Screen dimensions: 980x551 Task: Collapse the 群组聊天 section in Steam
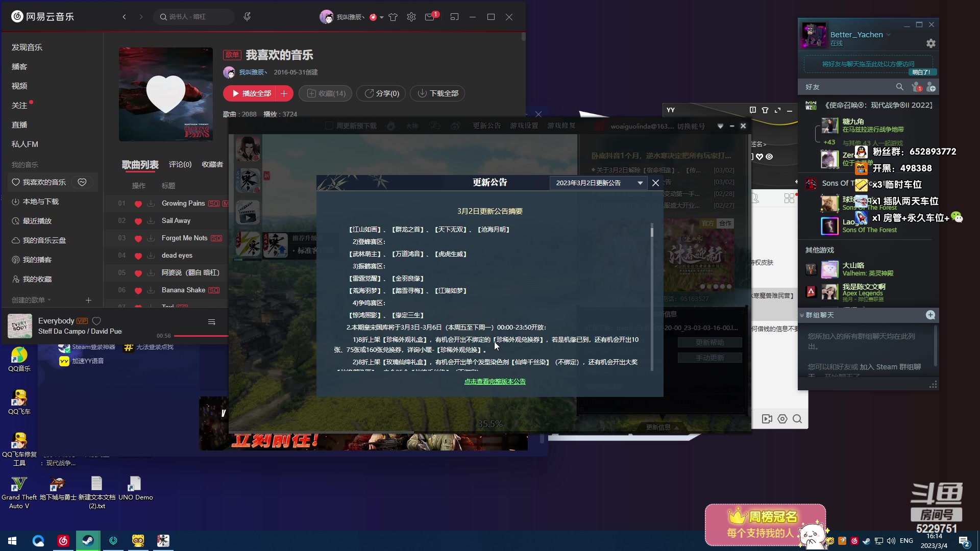pyautogui.click(x=802, y=315)
